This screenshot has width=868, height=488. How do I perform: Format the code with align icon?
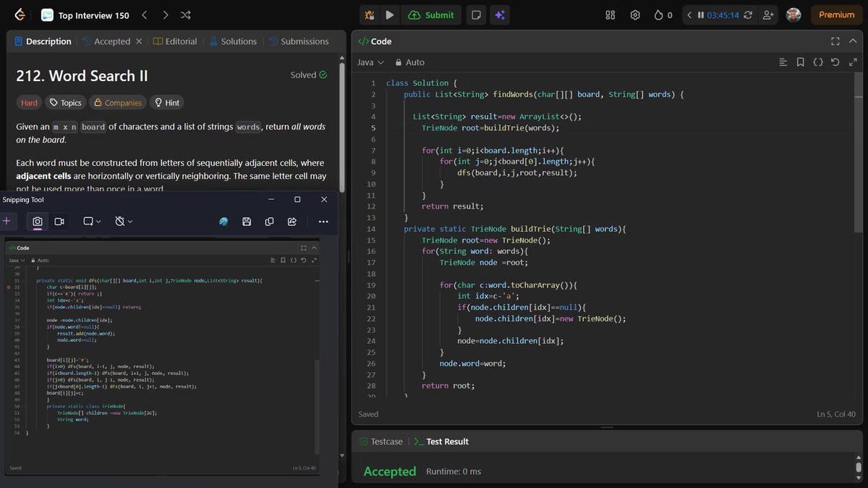pos(783,62)
